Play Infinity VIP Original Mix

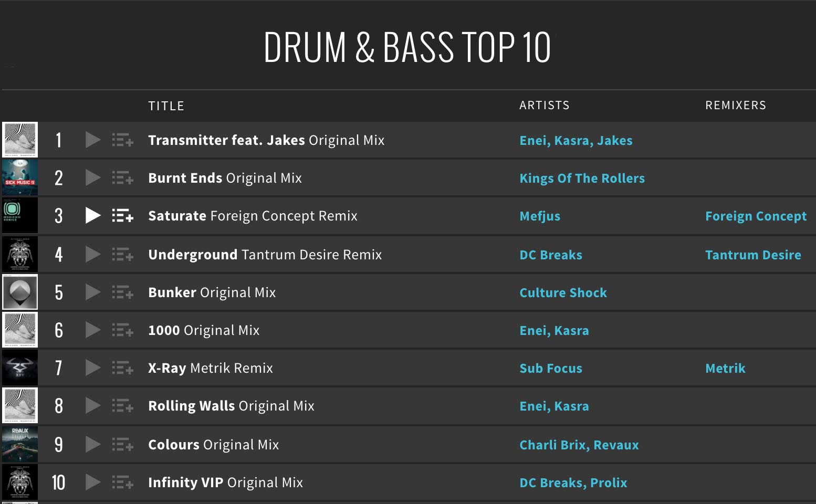pyautogui.click(x=92, y=482)
